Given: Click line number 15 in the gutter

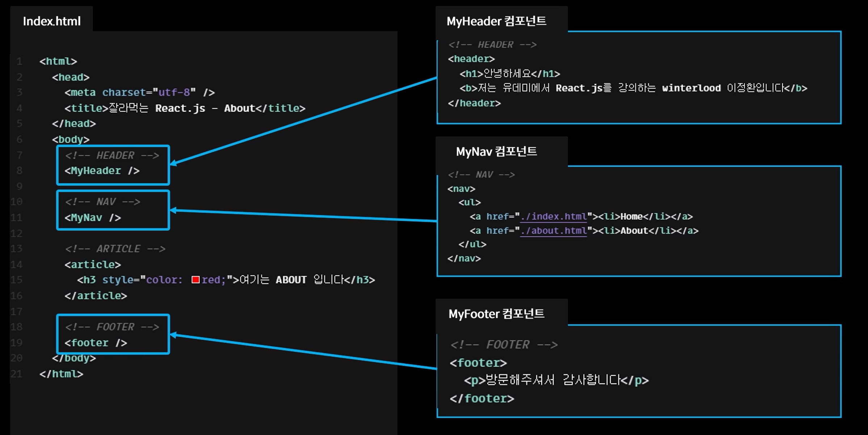Looking at the screenshot, I should (x=17, y=280).
